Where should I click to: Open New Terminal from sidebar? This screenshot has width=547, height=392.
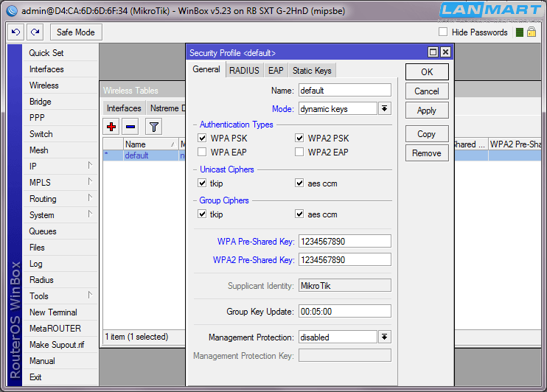[60, 312]
